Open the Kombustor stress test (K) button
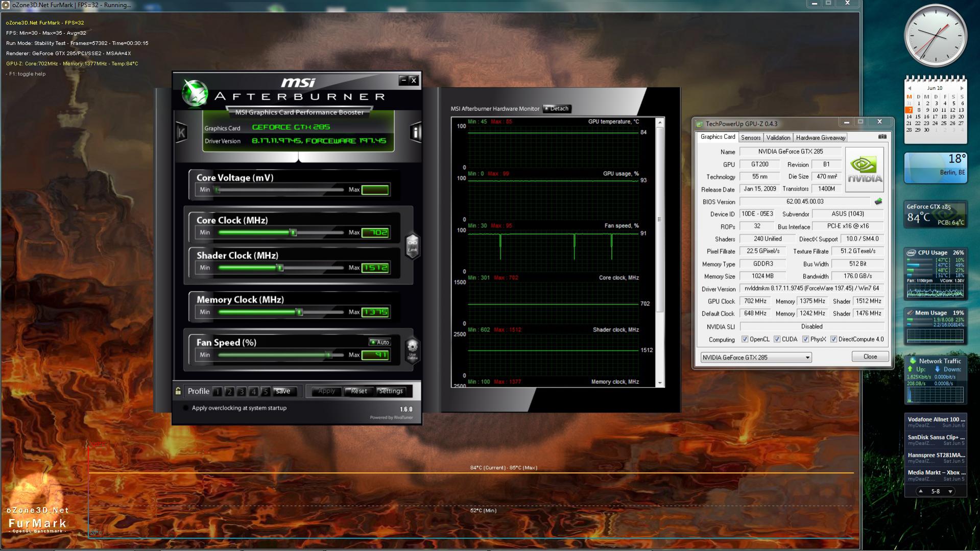 (181, 133)
